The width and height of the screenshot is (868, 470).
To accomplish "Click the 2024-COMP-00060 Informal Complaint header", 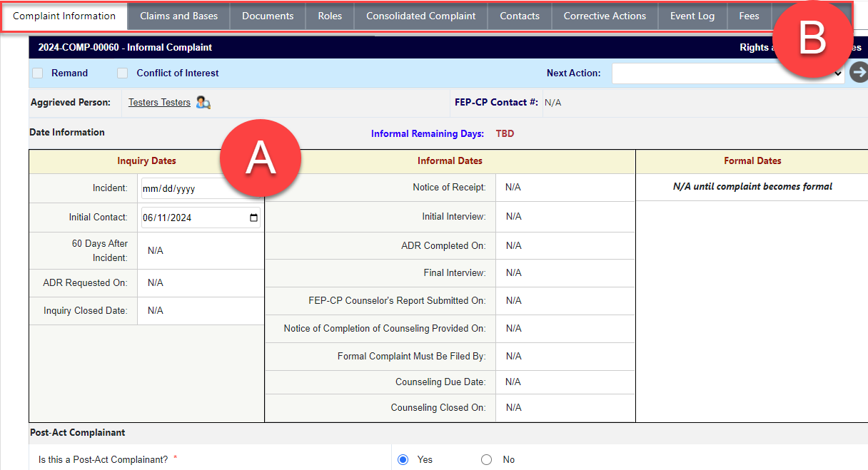I will click(125, 48).
